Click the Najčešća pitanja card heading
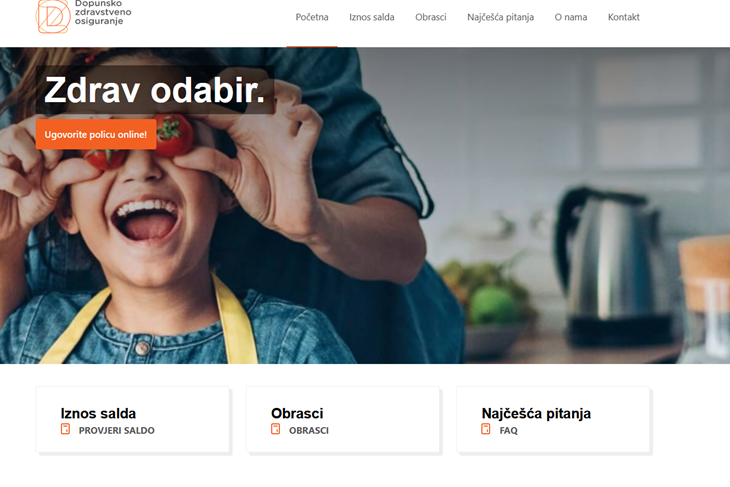 (x=536, y=413)
